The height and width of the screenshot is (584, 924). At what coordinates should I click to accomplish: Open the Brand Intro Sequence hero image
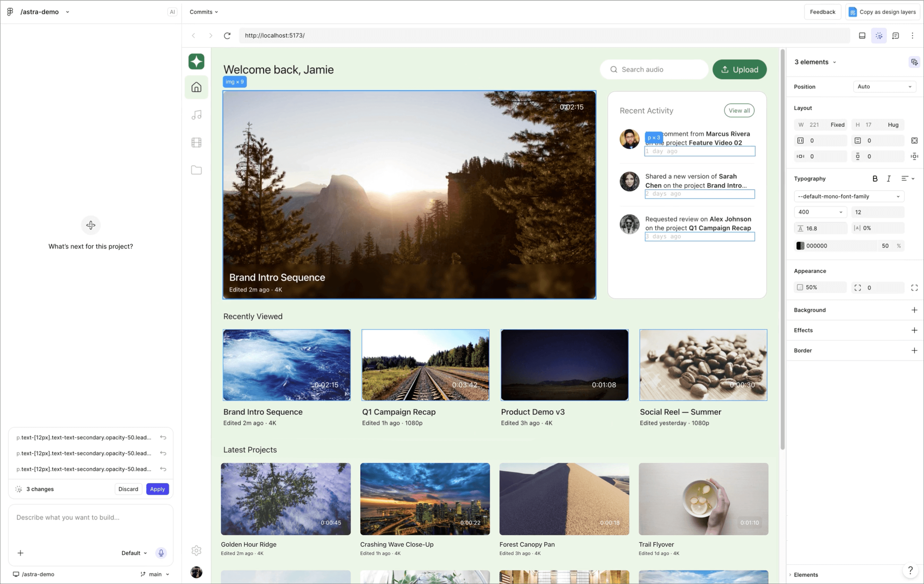tap(409, 194)
